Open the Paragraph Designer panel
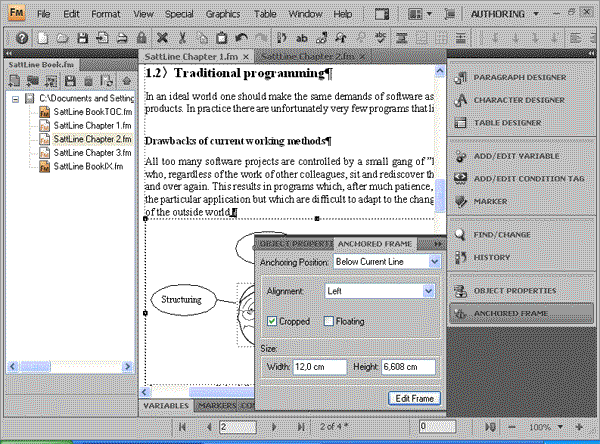The height and width of the screenshot is (444, 600). click(518, 77)
